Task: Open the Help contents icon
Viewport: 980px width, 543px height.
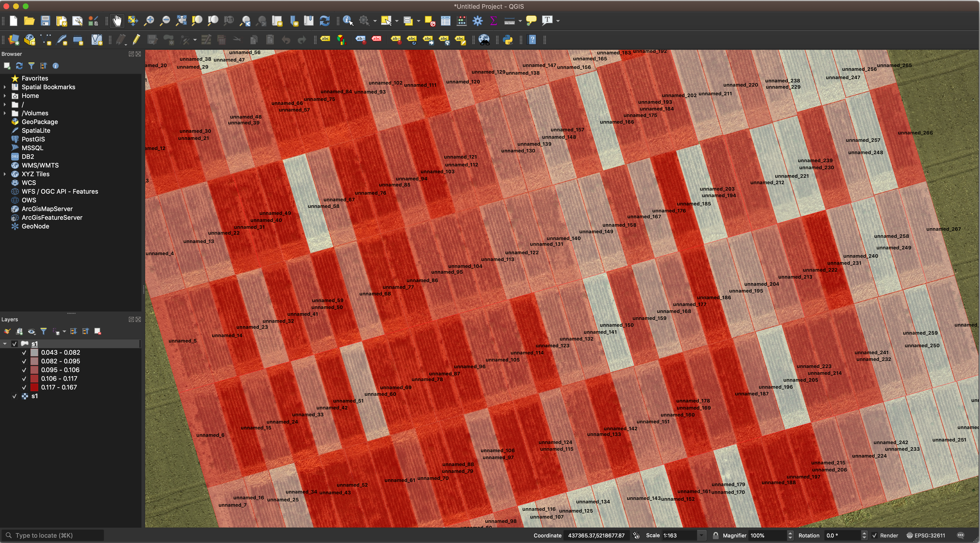Action: [532, 39]
